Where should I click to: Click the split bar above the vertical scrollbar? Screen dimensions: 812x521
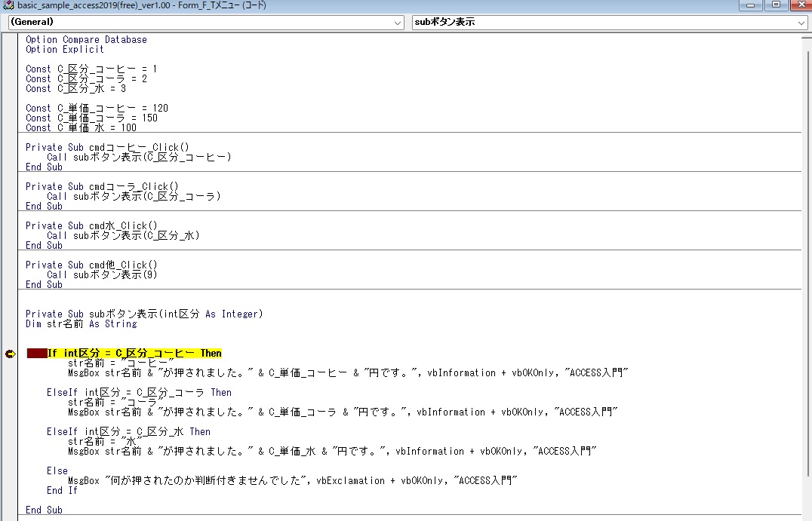tap(806, 34)
